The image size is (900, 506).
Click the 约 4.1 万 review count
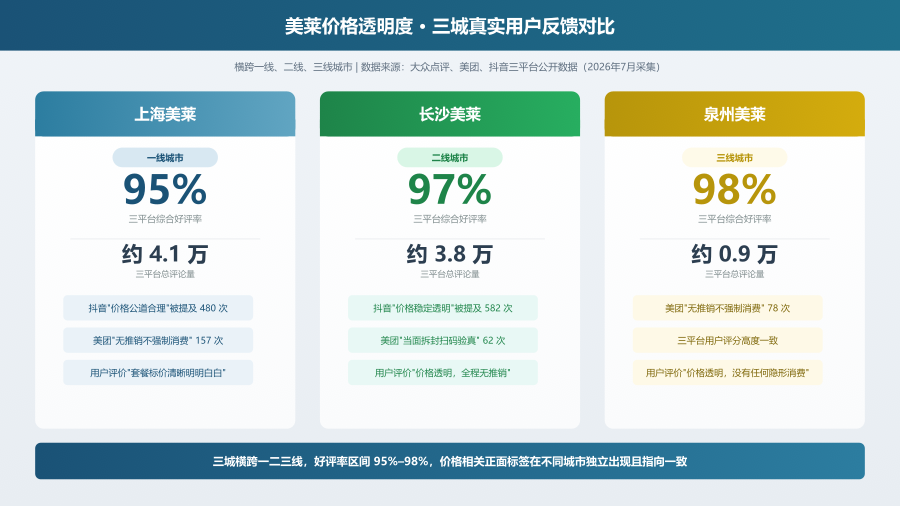pyautogui.click(x=165, y=254)
